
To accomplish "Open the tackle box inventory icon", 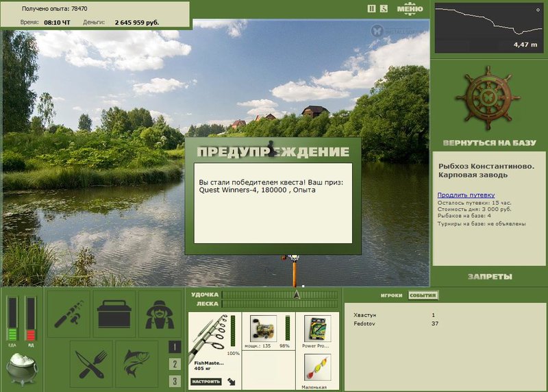I will [x=114, y=314].
